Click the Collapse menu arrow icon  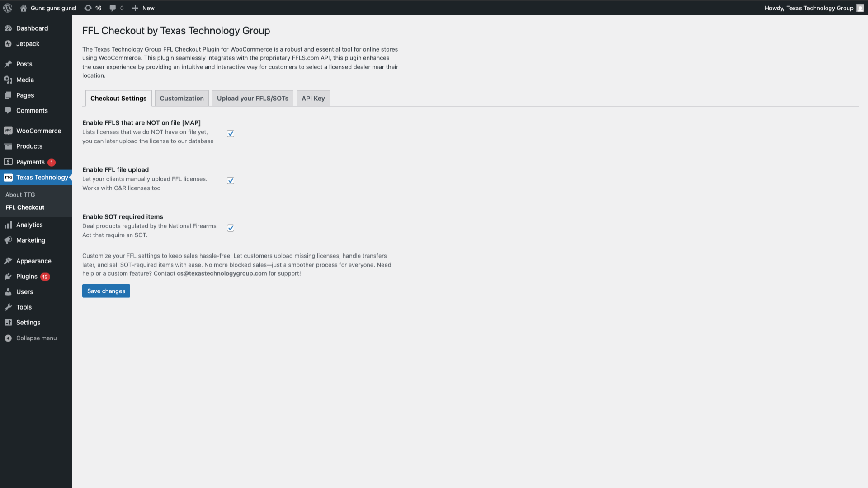(x=8, y=338)
